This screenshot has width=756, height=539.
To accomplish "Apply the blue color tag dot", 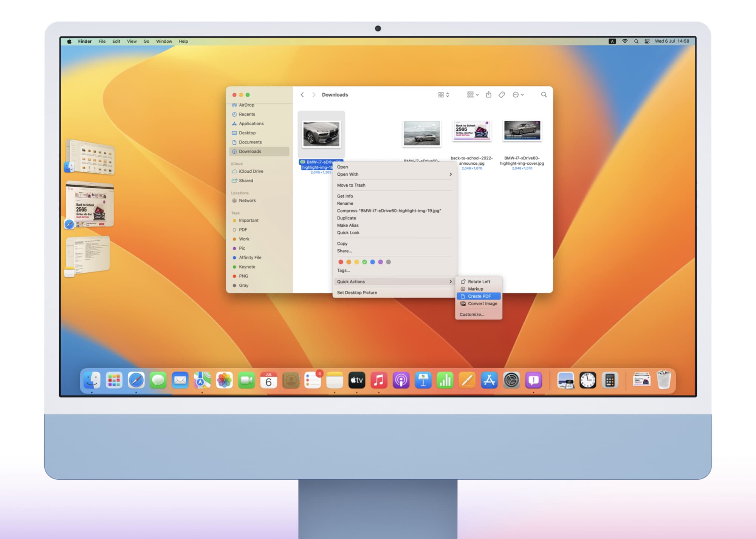I will coord(372,262).
